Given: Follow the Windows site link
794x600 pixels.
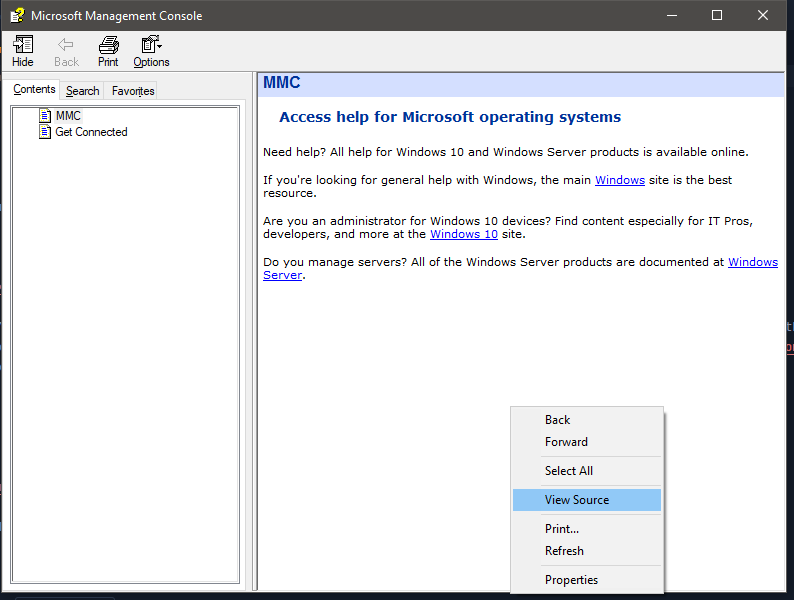Looking at the screenshot, I should pos(620,180).
